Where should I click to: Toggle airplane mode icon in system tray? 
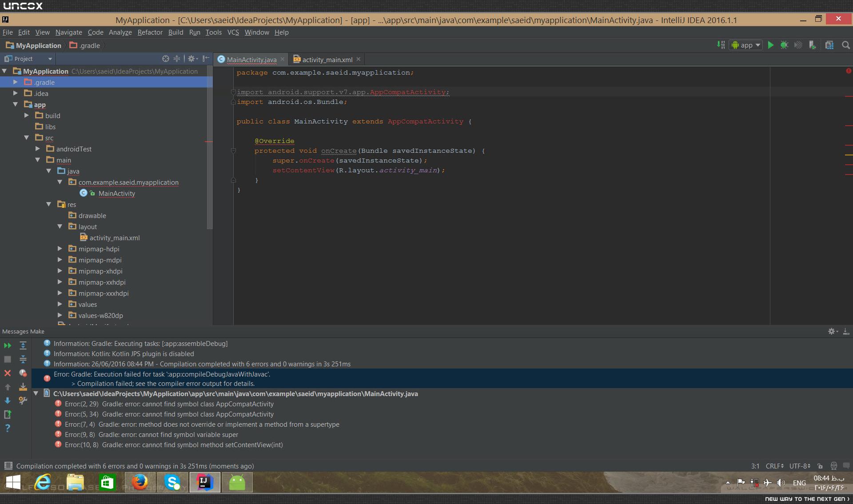(x=768, y=483)
